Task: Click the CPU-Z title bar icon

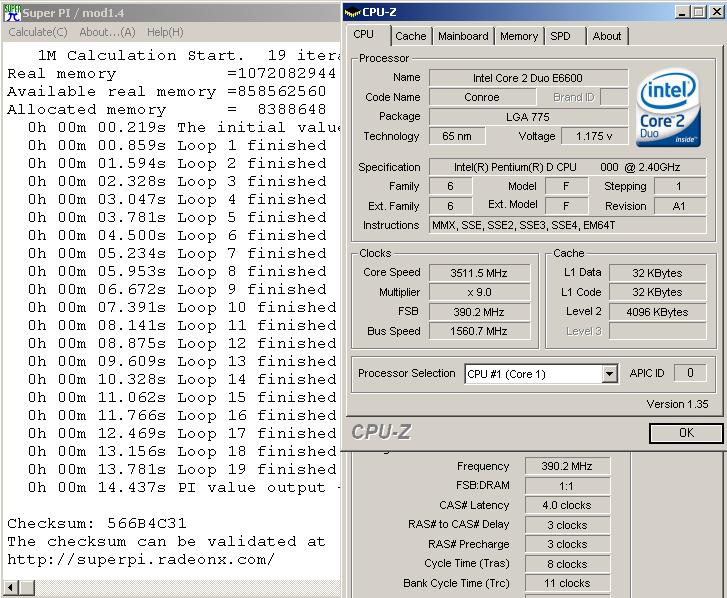Action: (352, 13)
